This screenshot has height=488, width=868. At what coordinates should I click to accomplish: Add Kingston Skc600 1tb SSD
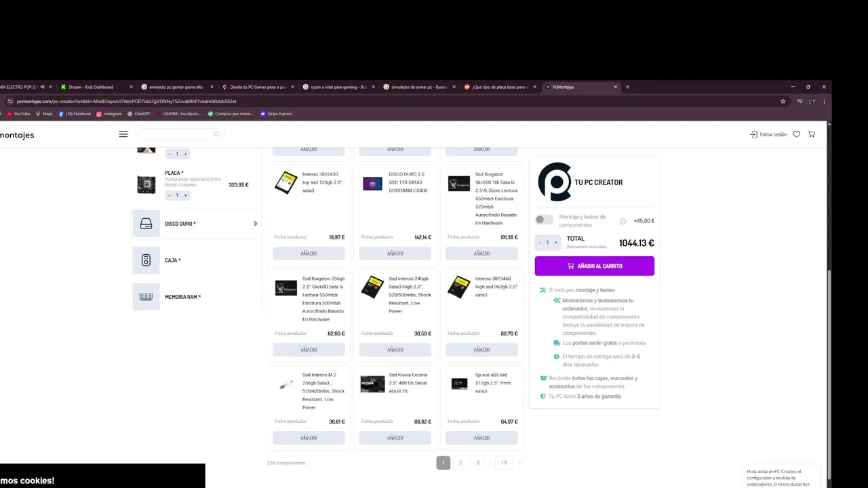[481, 253]
